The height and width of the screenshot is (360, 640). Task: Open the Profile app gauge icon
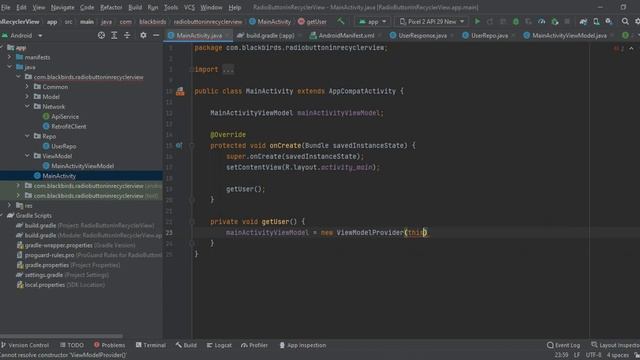tap(542, 21)
